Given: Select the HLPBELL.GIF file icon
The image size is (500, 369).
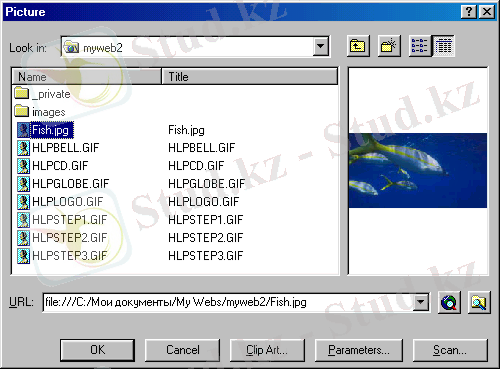Looking at the screenshot, I should point(23,148).
